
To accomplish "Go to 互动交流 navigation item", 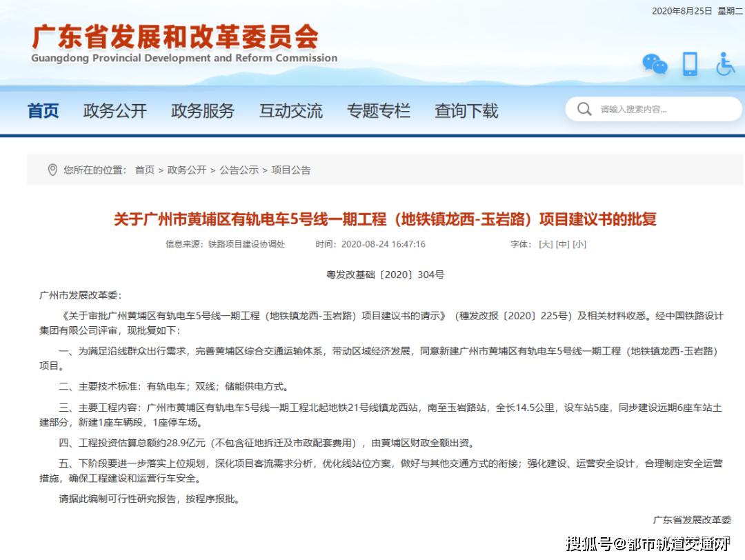I will point(290,111).
